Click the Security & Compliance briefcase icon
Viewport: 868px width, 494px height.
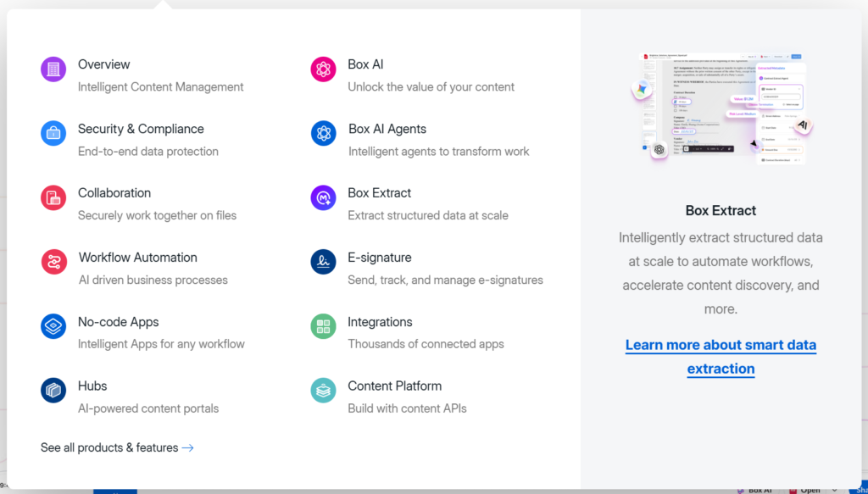tap(53, 133)
